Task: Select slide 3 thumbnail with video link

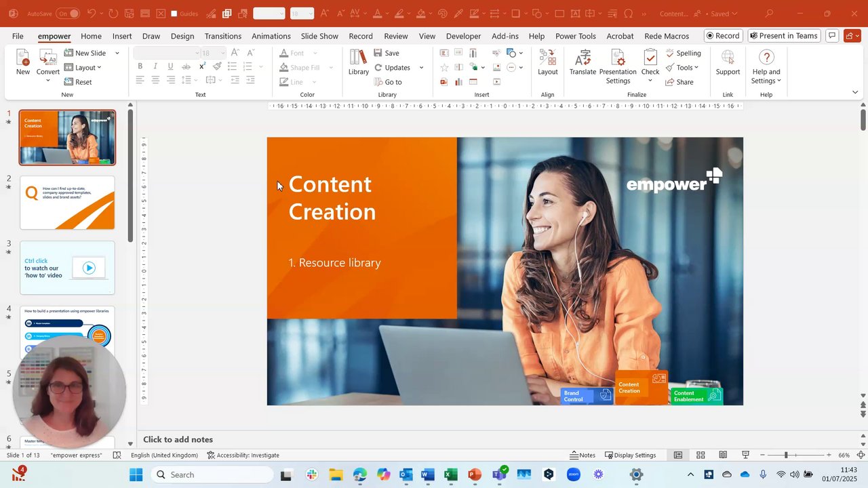Action: coord(67,268)
